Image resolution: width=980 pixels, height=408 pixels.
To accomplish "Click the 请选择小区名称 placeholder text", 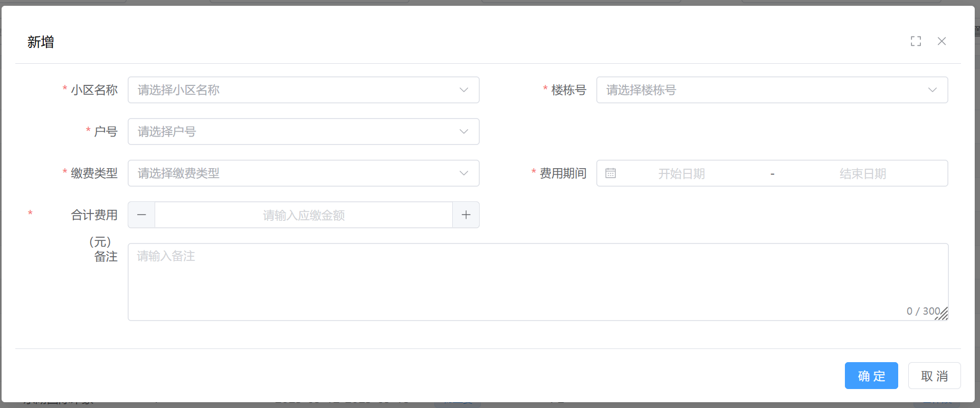I will click(x=179, y=90).
